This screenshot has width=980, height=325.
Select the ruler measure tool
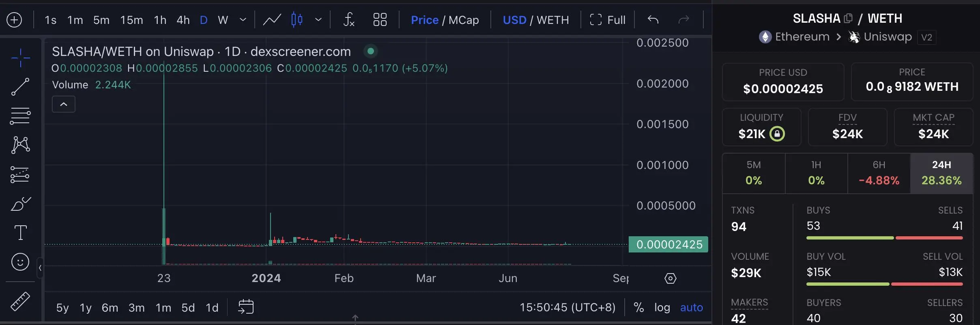(20, 301)
